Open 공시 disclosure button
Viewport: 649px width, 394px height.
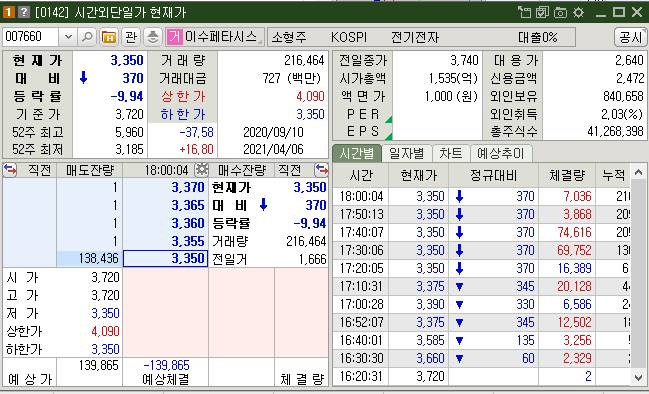tap(630, 37)
